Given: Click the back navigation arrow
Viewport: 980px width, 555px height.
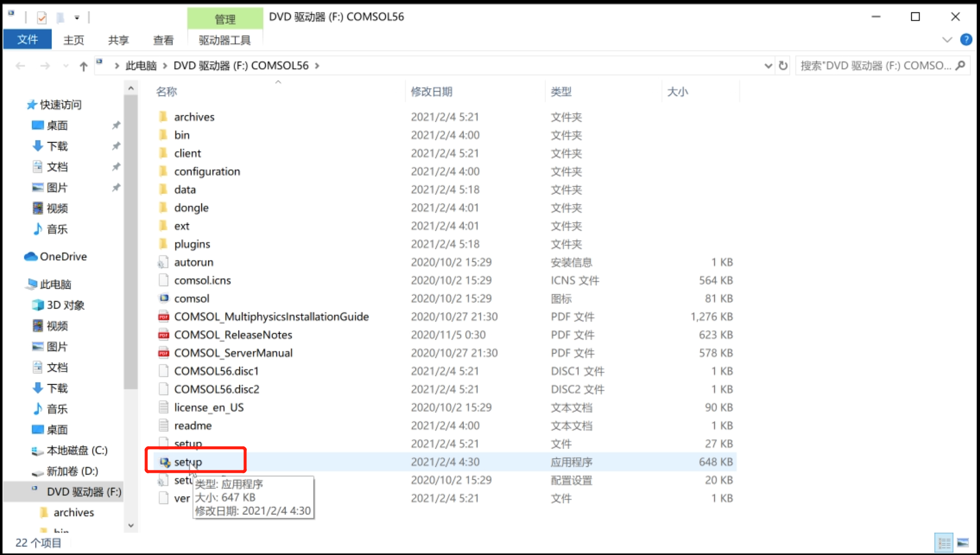Looking at the screenshot, I should point(20,66).
